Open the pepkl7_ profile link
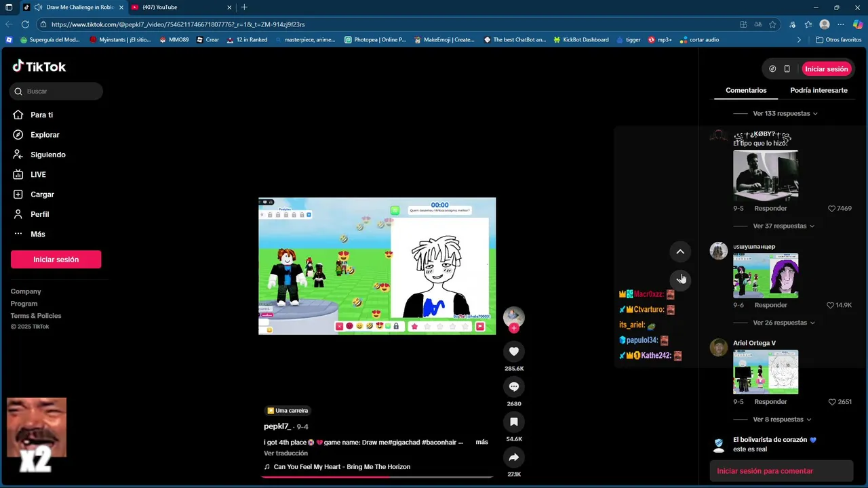Viewport: 868px width, 488px height. pyautogui.click(x=277, y=426)
